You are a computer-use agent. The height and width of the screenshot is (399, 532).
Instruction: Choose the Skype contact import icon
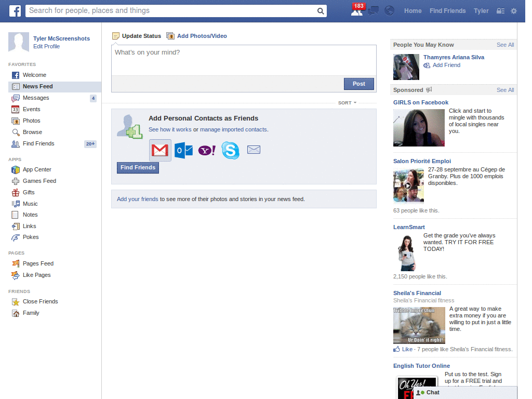(x=230, y=150)
